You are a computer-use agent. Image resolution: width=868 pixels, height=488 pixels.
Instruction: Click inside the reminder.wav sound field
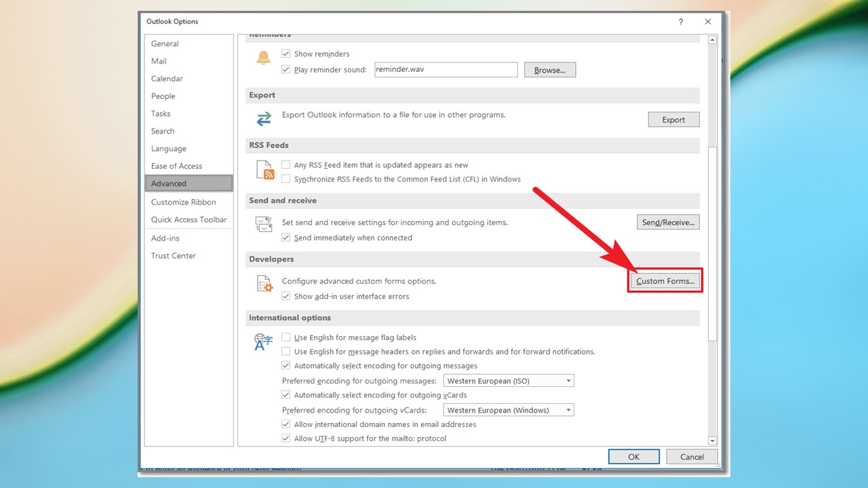point(446,69)
